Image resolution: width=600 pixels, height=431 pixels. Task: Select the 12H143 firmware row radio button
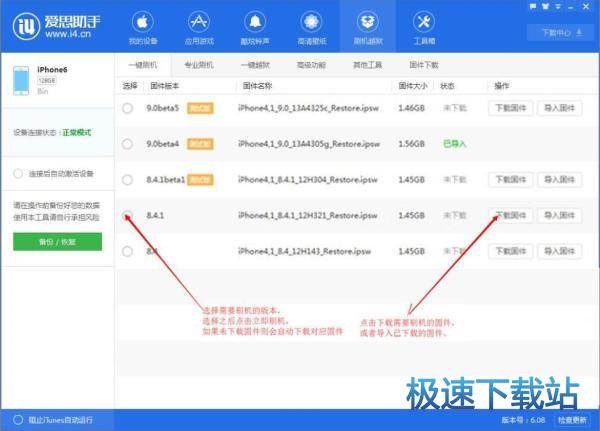pos(127,251)
